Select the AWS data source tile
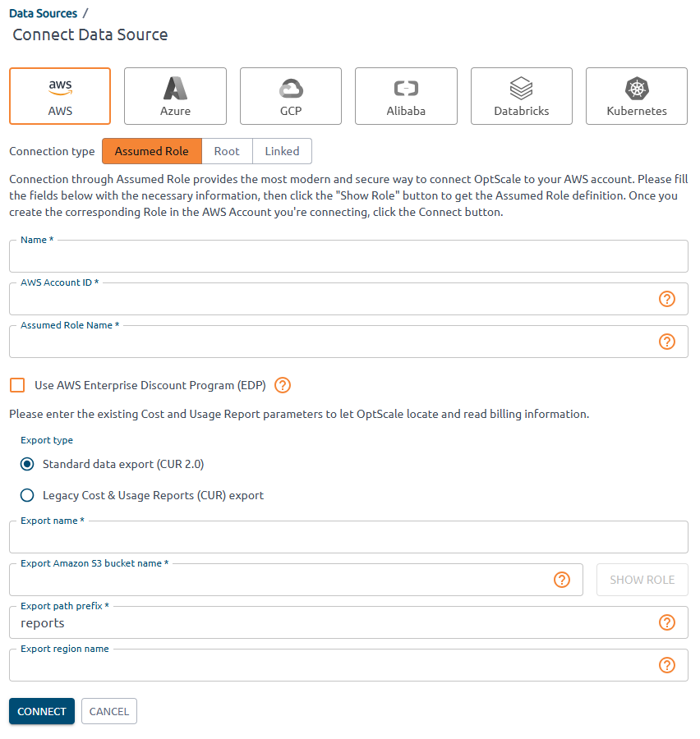 click(x=60, y=96)
